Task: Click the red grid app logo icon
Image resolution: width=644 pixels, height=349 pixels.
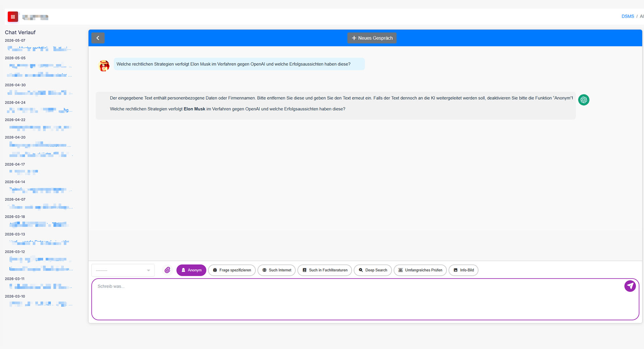Action: [x=13, y=17]
